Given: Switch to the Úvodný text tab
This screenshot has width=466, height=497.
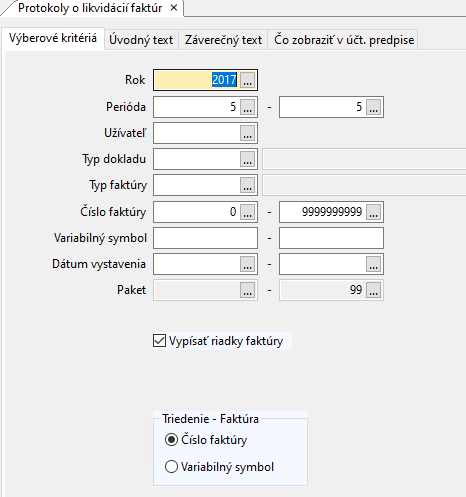Looking at the screenshot, I should pos(141,40).
